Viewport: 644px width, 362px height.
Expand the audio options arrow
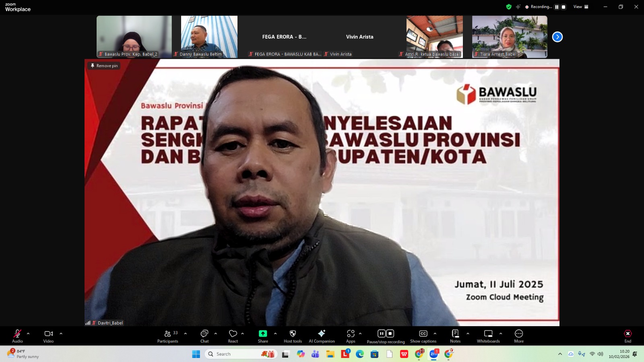(28, 333)
